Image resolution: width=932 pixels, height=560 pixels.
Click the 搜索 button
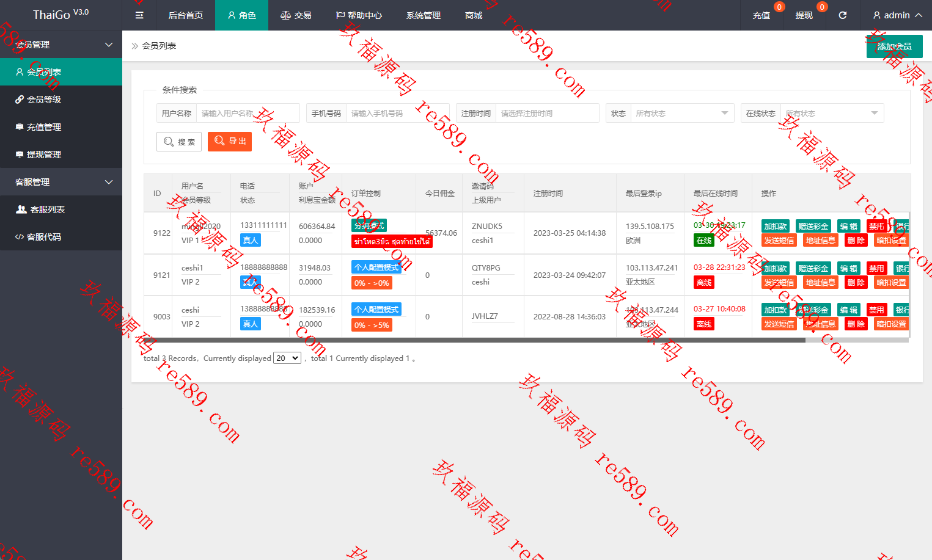pos(179,142)
